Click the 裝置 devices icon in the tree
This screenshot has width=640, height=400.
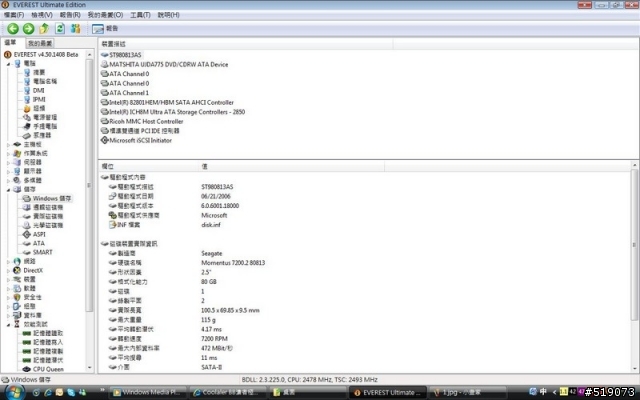(x=17, y=279)
